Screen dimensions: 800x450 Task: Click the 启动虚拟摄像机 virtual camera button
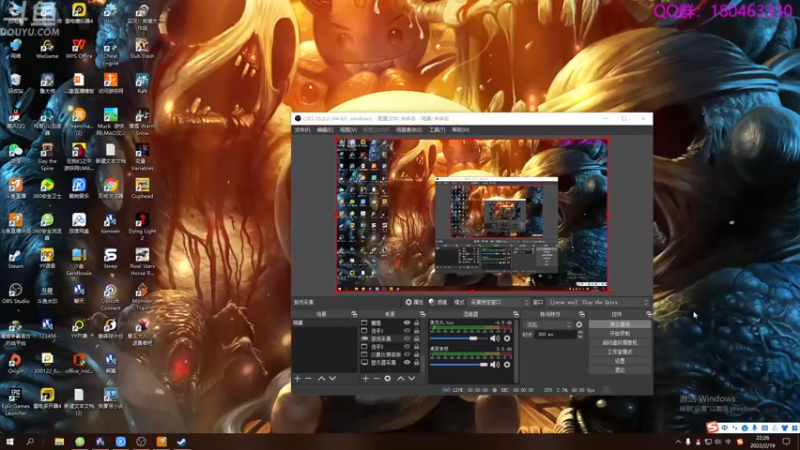coord(620,342)
